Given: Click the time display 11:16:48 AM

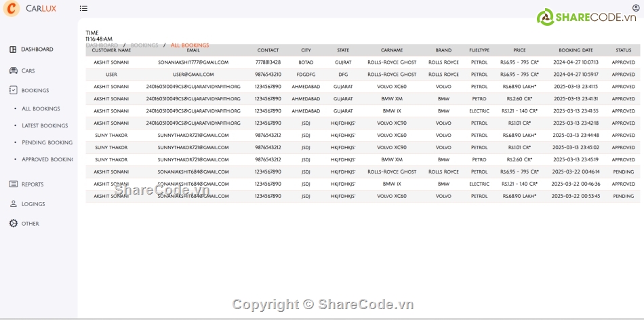Looking at the screenshot, I should tap(99, 39).
